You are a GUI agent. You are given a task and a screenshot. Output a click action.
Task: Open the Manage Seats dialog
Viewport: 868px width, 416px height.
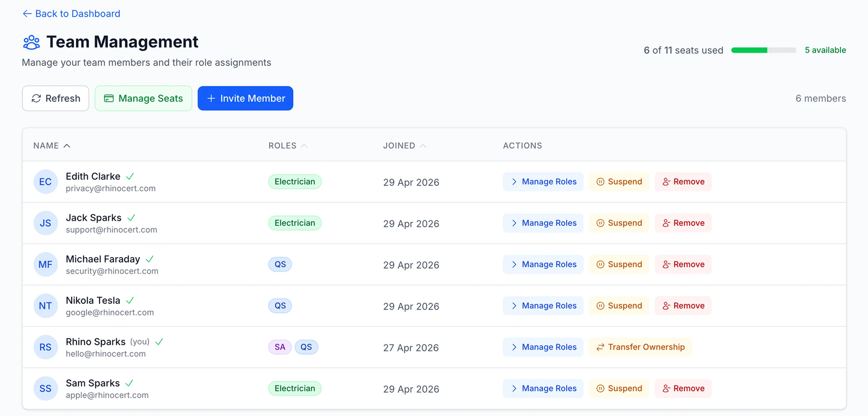tap(143, 98)
